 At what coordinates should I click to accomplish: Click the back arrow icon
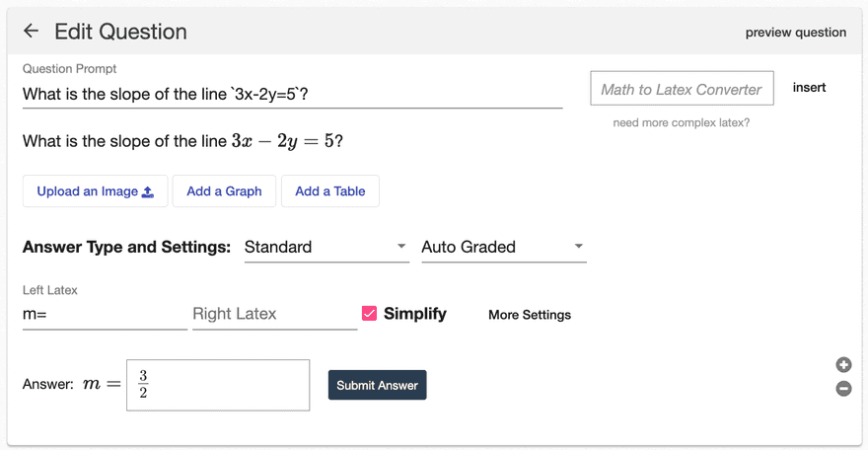31,31
